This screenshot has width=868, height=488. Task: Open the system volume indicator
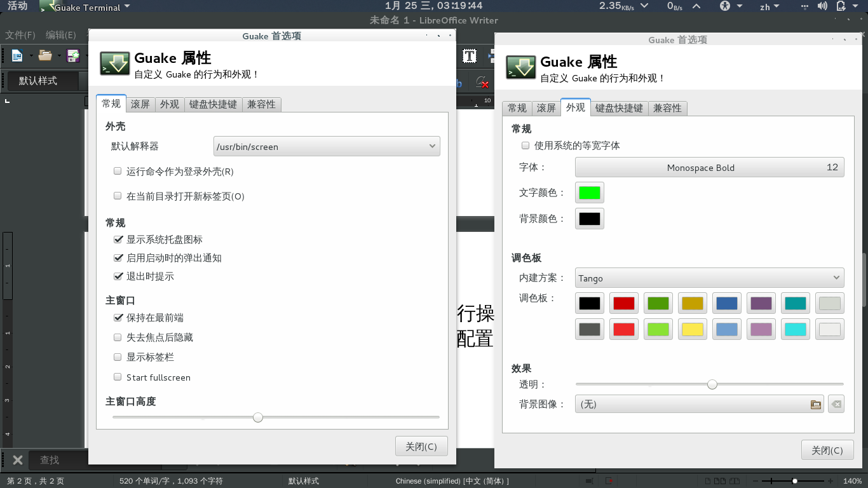pos(822,6)
